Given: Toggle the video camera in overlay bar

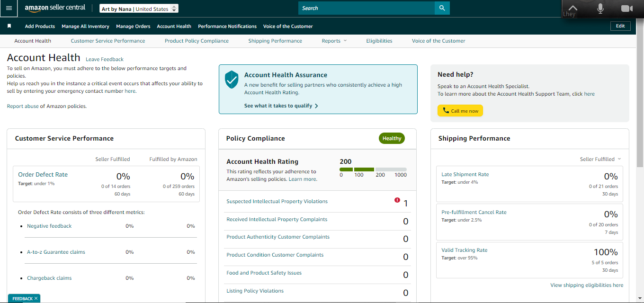Looking at the screenshot, I should [x=627, y=9].
